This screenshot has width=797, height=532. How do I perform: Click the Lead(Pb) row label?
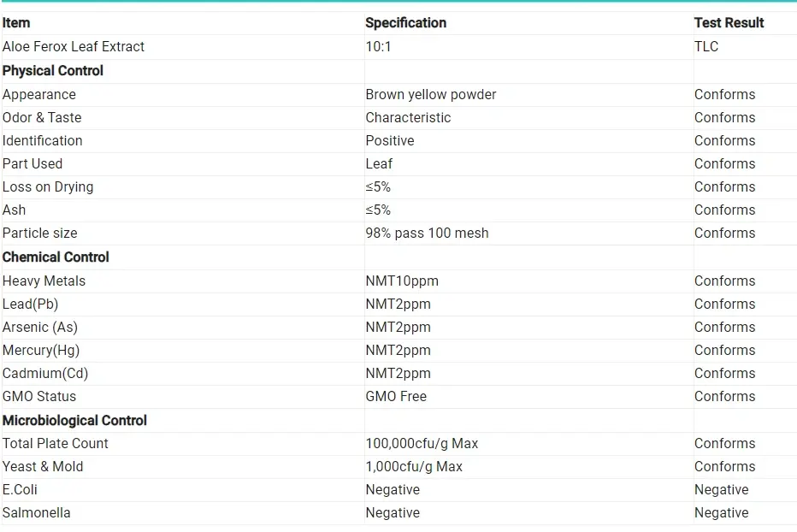[31, 304]
